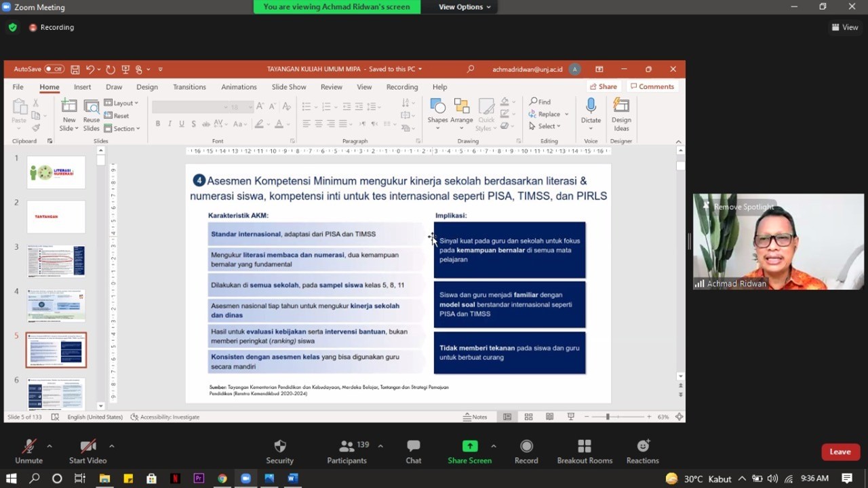Open the Ribbon Display Options icon

point(599,69)
